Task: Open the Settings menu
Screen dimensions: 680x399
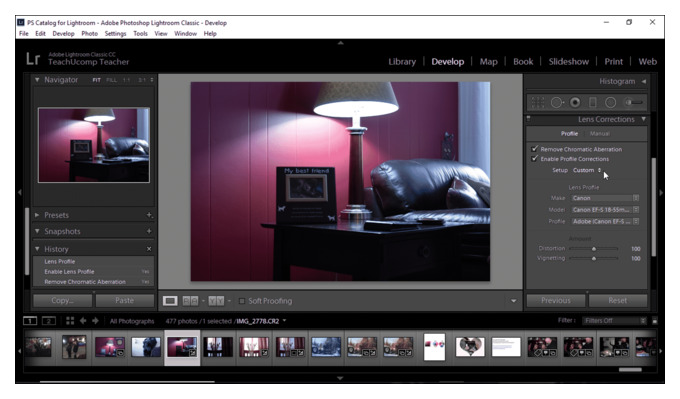Action: (x=115, y=33)
